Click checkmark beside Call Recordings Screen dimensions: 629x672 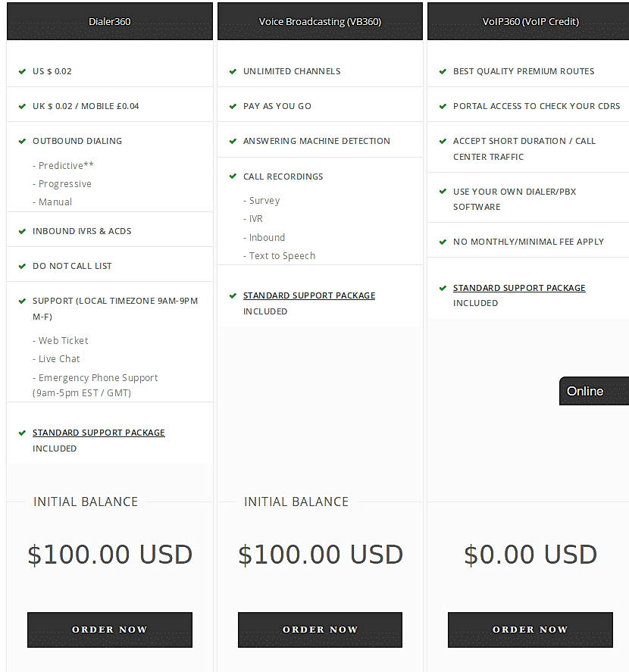tap(233, 177)
